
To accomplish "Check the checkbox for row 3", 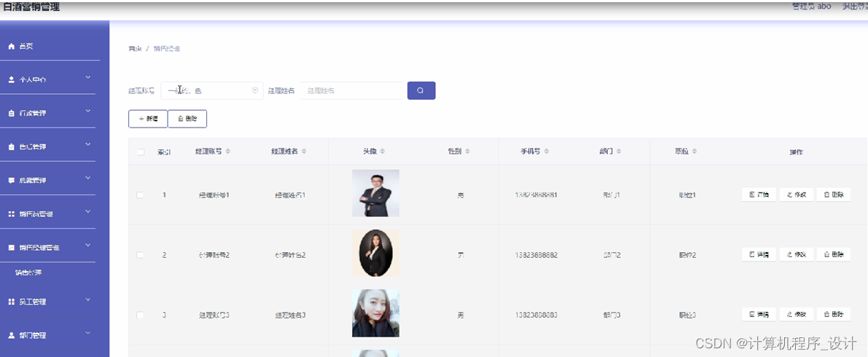I will [141, 315].
